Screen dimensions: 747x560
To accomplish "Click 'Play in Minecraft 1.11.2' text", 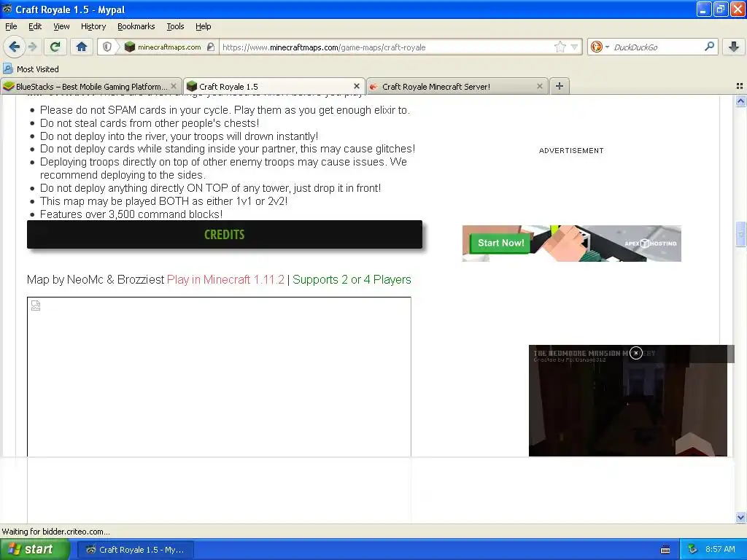I will pyautogui.click(x=225, y=279).
